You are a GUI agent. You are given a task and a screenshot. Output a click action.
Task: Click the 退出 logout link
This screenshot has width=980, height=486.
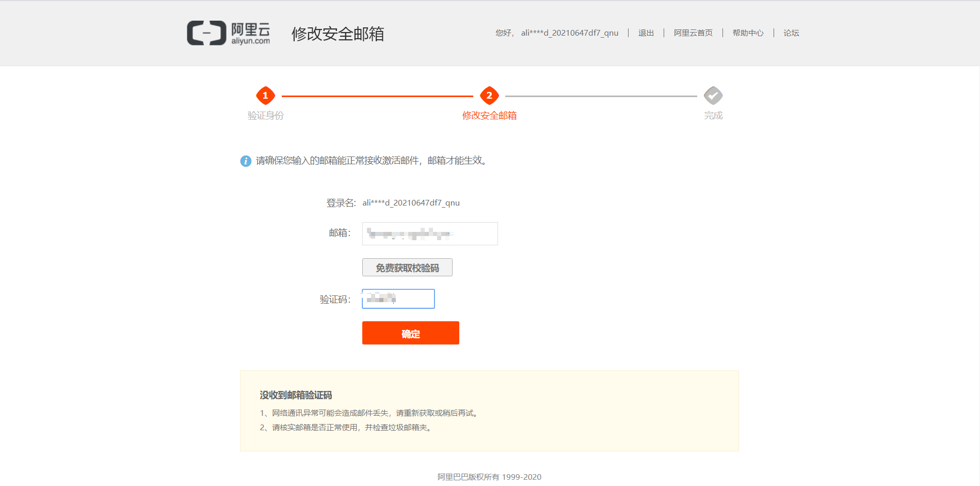646,33
